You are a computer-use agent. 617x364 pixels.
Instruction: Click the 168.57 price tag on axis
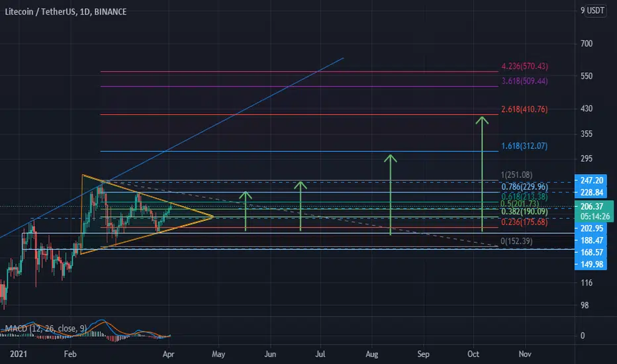pos(591,252)
